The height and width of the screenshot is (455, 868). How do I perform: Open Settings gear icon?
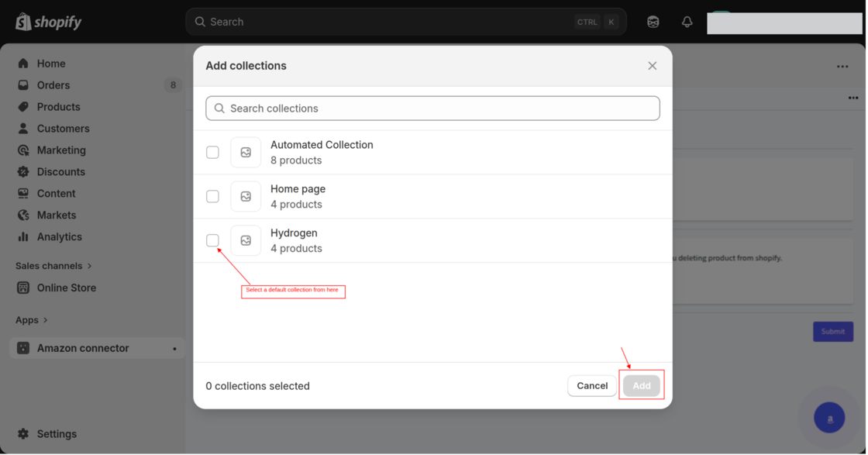click(23, 434)
